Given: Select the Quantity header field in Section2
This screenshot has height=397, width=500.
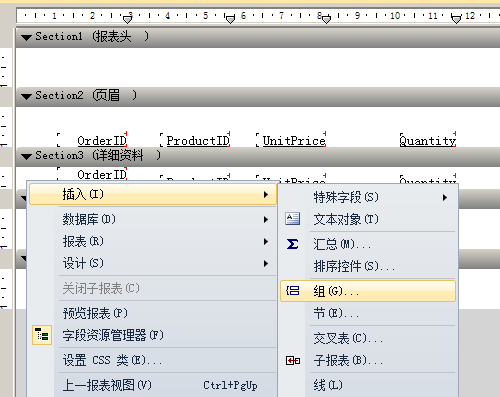Looking at the screenshot, I should (x=428, y=140).
